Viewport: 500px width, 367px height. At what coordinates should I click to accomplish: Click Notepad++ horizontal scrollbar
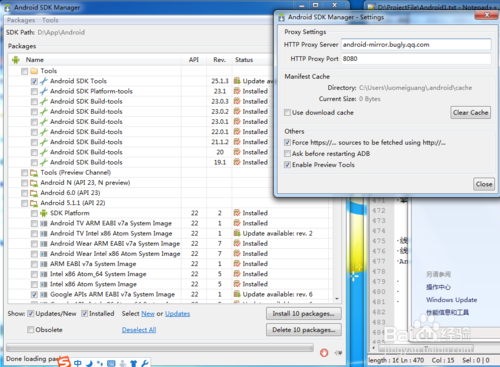tap(425, 349)
